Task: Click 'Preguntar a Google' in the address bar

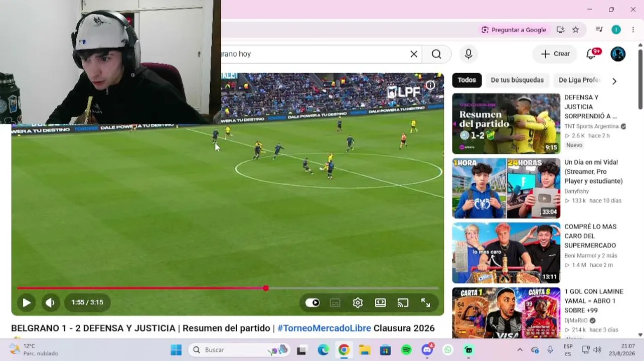Action: [514, 30]
